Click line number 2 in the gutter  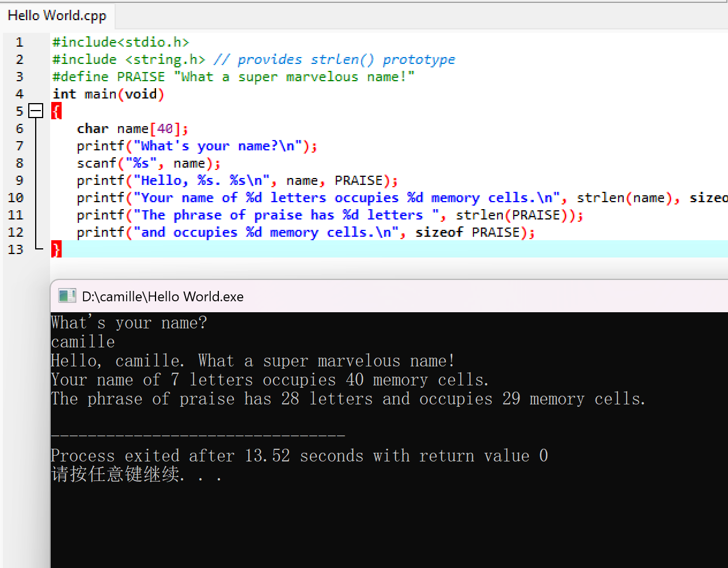point(20,59)
